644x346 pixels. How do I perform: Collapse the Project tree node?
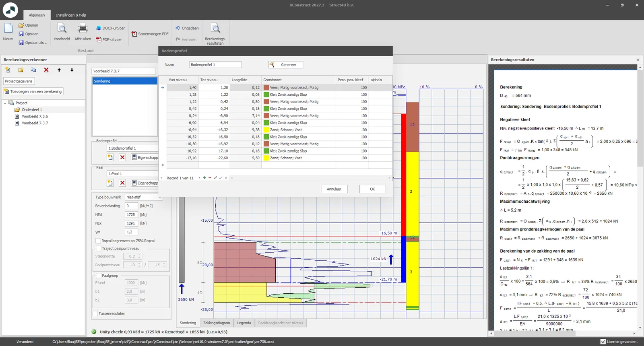(x=5, y=103)
